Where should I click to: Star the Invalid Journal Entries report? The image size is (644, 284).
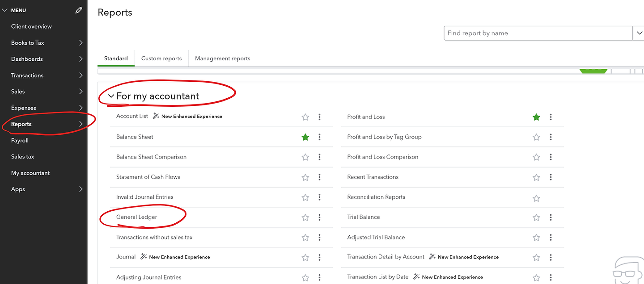(x=305, y=197)
